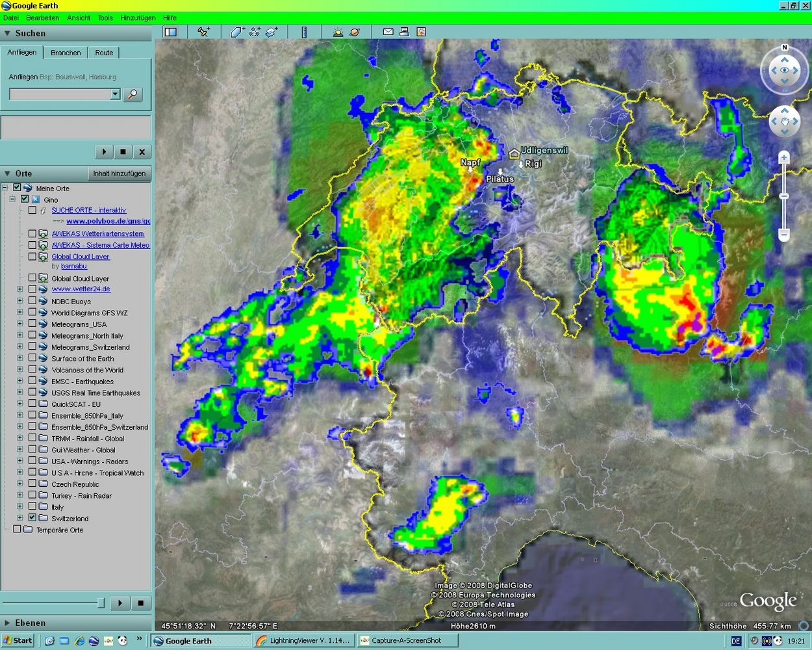812x650 pixels.
Task: Add a path from the toolbar
Action: tap(255, 32)
